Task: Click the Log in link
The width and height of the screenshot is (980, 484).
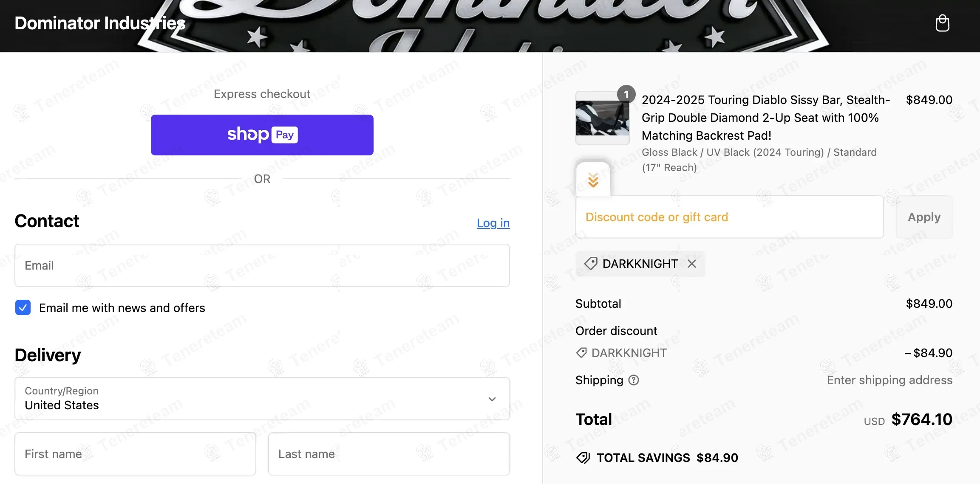Action: tap(493, 223)
